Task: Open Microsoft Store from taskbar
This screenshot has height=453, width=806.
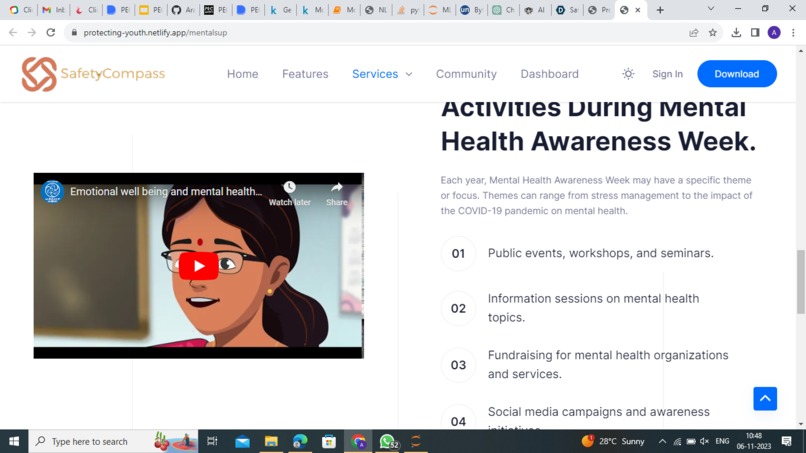Action: pos(328,441)
